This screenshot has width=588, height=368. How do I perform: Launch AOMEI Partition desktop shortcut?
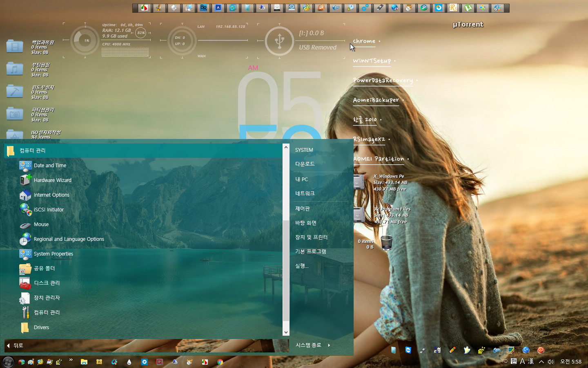point(379,159)
